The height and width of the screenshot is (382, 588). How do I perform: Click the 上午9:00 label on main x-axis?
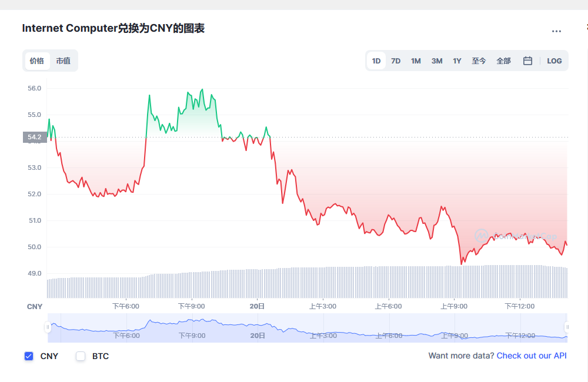click(x=454, y=306)
